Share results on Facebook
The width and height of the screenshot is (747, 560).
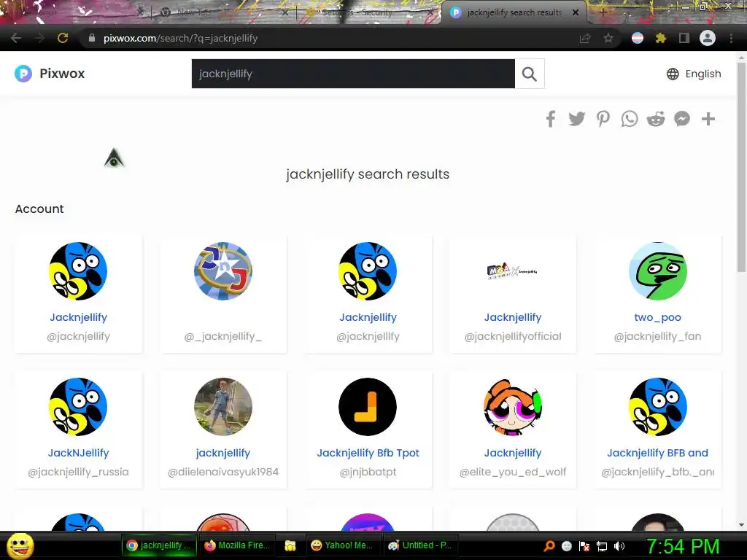[551, 119]
